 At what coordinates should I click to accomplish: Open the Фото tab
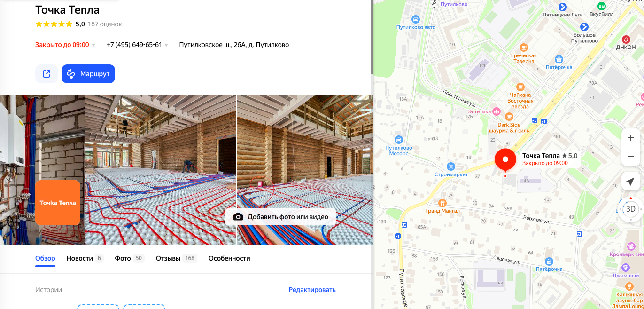129,258
